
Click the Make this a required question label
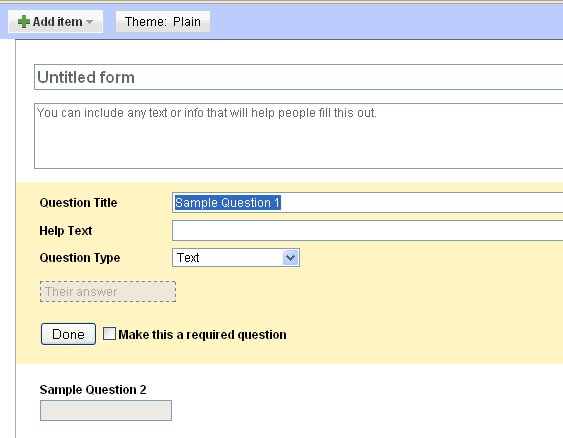tap(203, 335)
